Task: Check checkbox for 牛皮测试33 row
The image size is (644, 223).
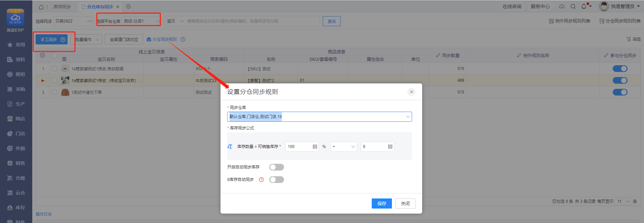Action: 54,80
